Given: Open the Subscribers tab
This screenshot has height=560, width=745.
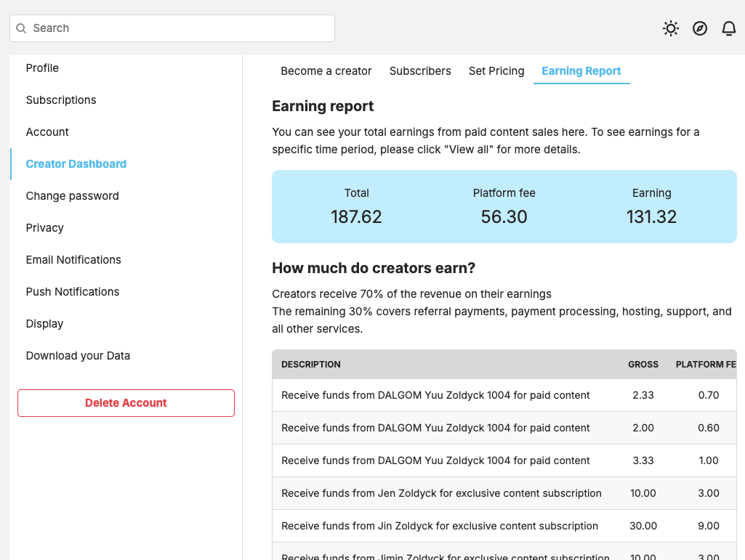Looking at the screenshot, I should [420, 70].
